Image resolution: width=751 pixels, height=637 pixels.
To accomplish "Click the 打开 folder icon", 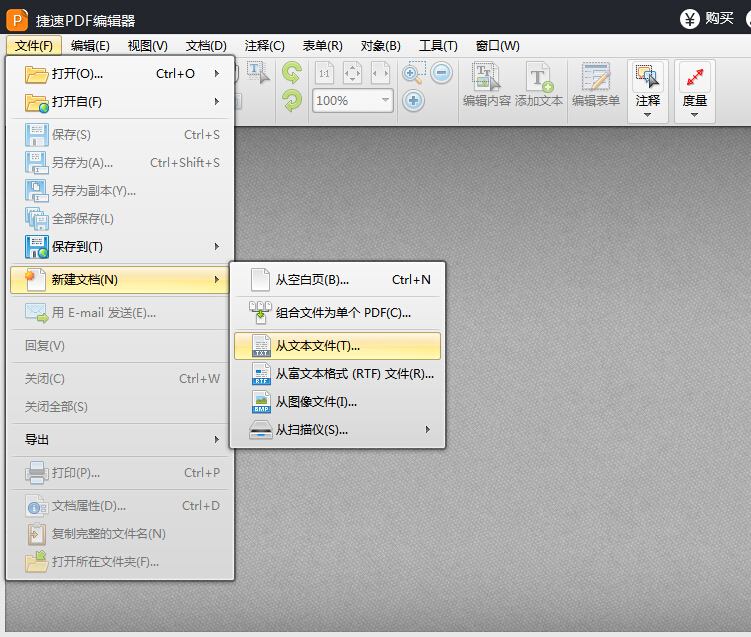I will 36,74.
